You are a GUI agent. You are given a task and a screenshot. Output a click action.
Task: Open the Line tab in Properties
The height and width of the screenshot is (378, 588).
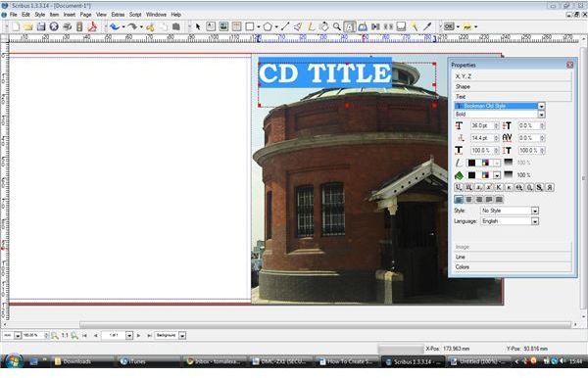point(512,257)
